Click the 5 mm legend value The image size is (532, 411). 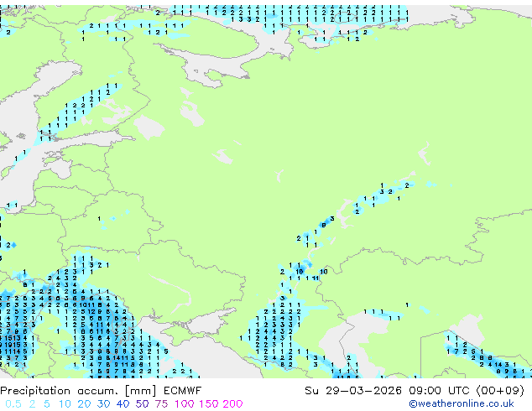[x=47, y=404]
